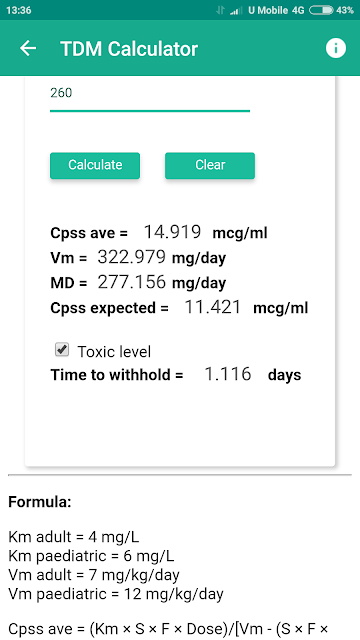
Task: Tap the Cpss ave value 14.919
Action: (x=172, y=232)
